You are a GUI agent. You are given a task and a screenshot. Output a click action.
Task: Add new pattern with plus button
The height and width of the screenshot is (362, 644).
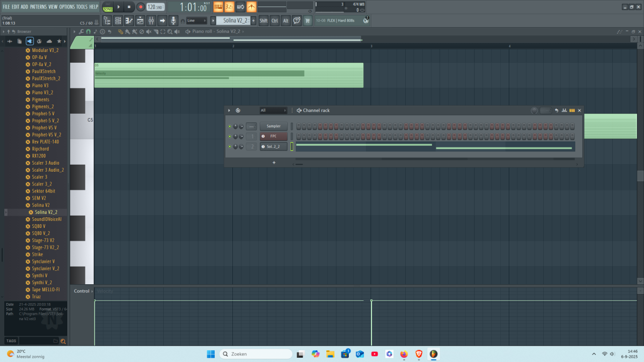[253, 20]
